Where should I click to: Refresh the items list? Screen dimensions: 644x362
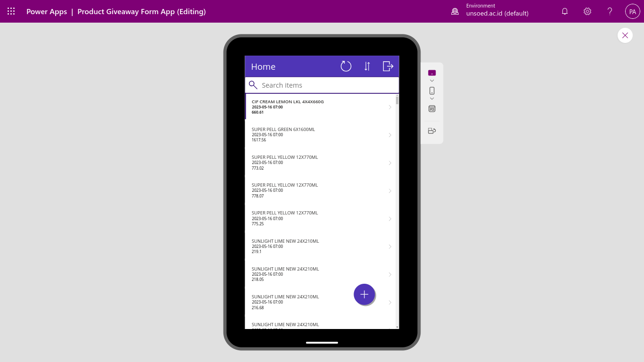coord(346,66)
